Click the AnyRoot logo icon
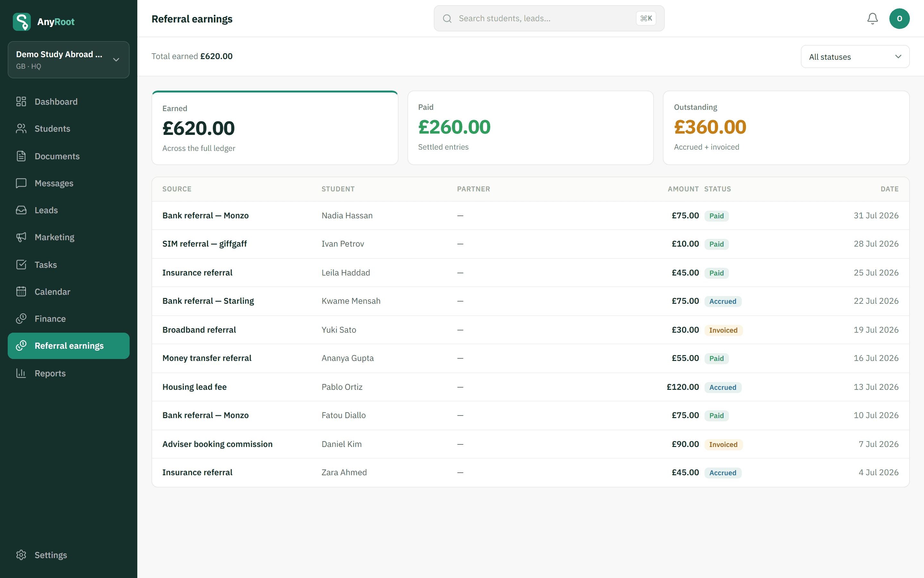 click(22, 22)
